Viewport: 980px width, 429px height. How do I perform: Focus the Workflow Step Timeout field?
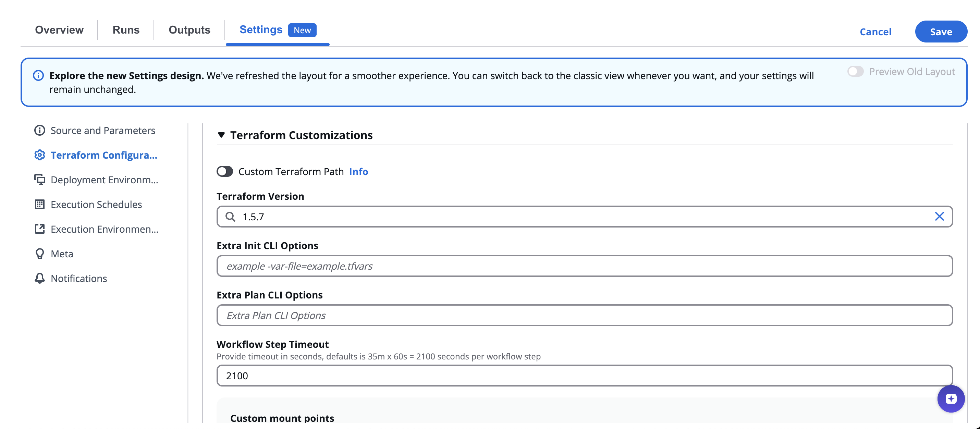(x=584, y=376)
